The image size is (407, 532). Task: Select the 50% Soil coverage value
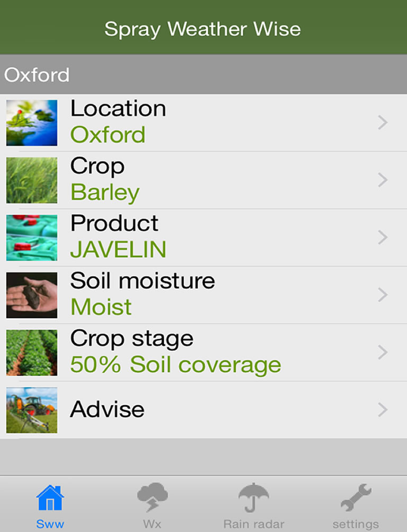[175, 365]
